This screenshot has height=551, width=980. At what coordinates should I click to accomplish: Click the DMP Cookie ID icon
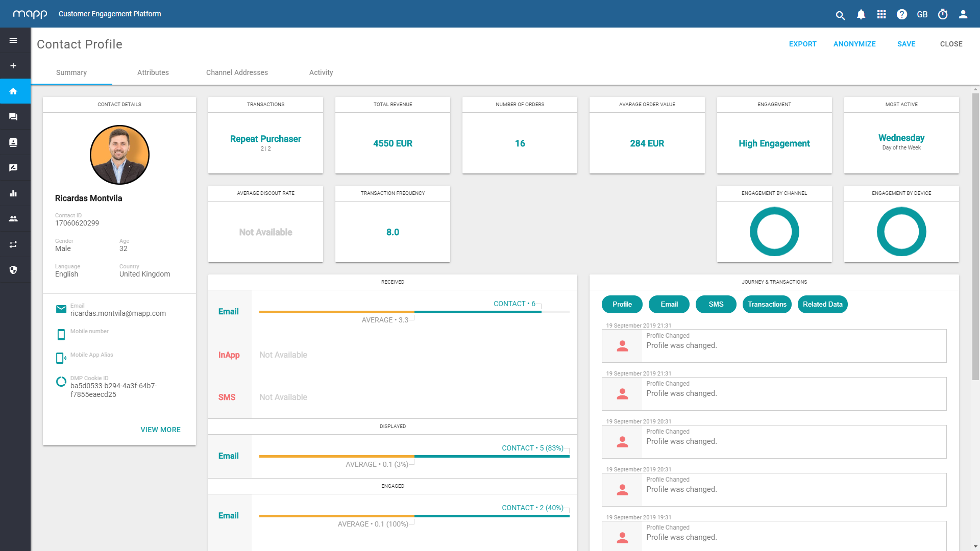(x=61, y=382)
